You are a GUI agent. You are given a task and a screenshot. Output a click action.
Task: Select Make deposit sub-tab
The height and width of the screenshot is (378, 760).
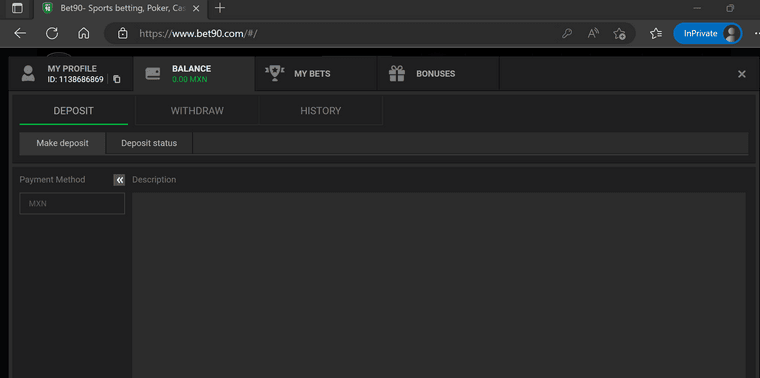point(63,143)
